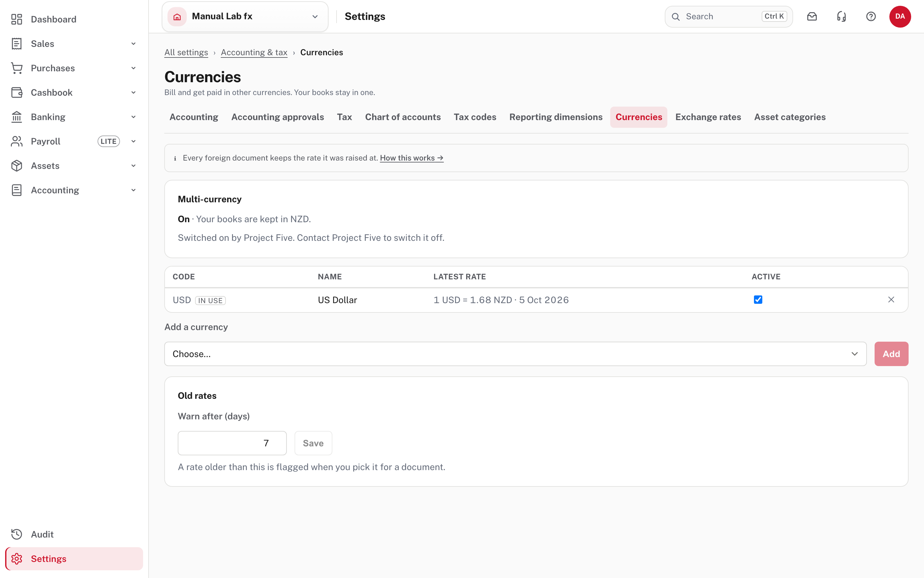Expand the Purchases menu chevron
The image size is (924, 578).
[133, 68]
